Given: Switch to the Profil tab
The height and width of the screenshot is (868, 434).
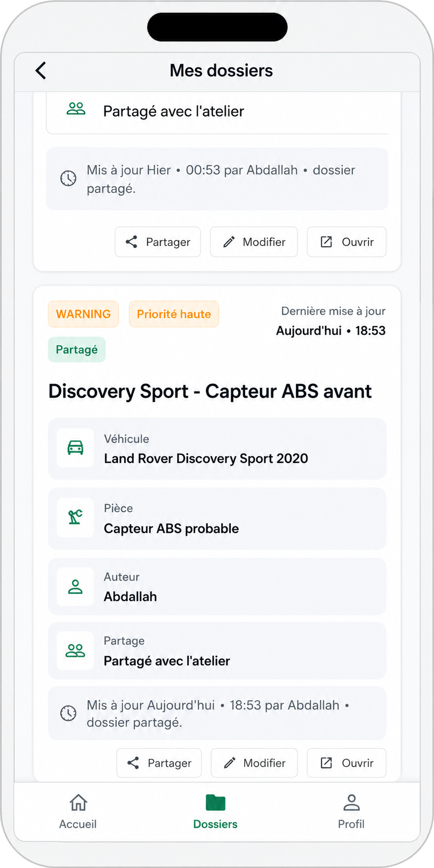Looking at the screenshot, I should pyautogui.click(x=351, y=812).
